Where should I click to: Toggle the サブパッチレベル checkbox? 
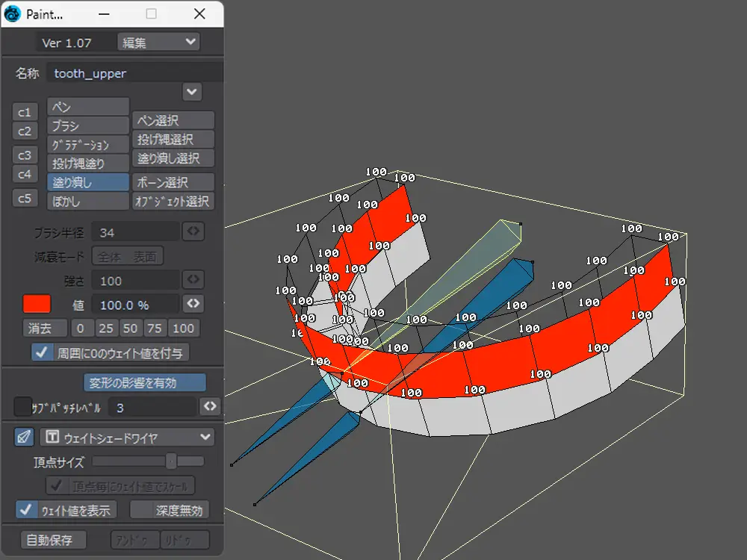click(x=23, y=406)
